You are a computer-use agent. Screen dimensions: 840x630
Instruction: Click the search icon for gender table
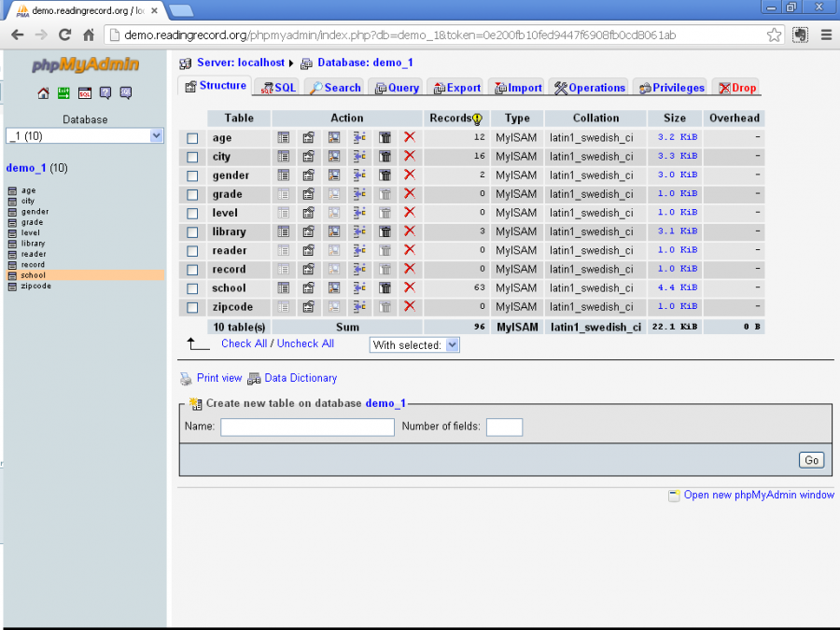point(333,175)
